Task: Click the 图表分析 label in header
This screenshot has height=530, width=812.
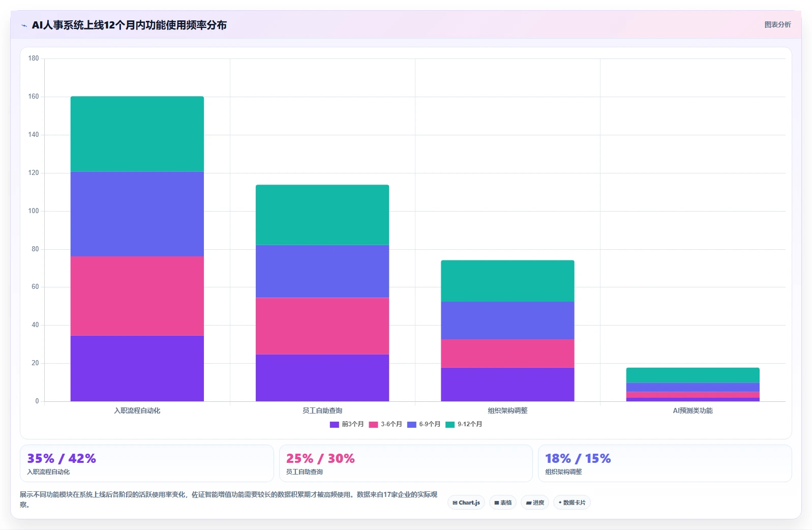Action: (777, 24)
